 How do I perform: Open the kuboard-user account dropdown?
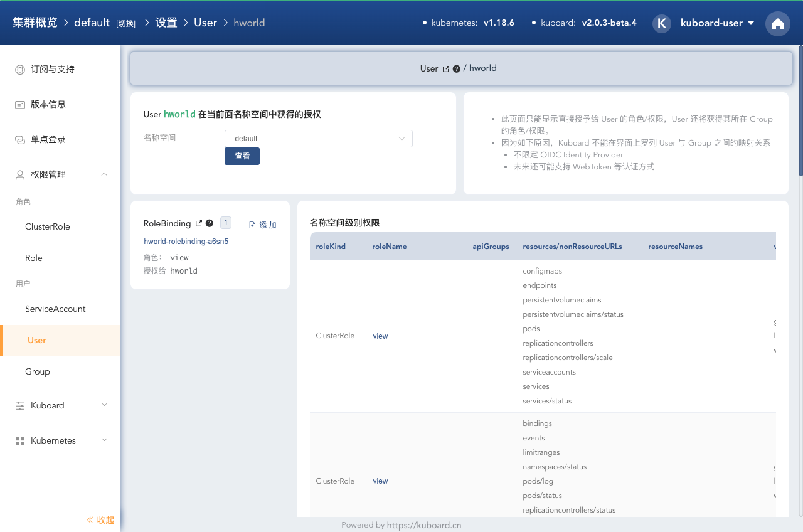click(x=717, y=23)
